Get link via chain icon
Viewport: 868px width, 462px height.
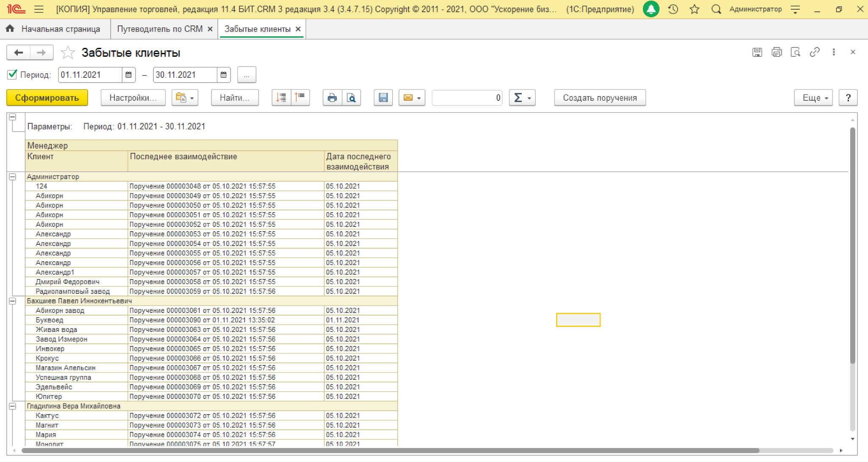[815, 52]
